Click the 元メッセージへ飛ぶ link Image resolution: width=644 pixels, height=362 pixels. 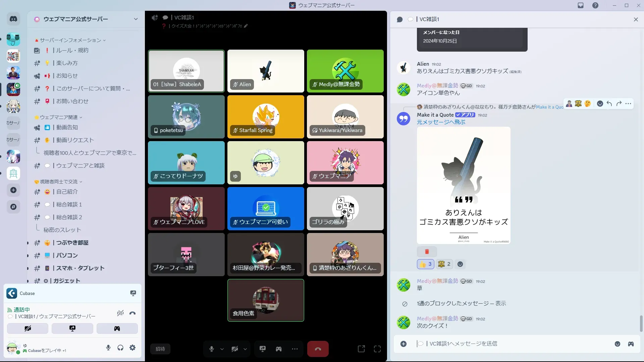click(x=441, y=122)
